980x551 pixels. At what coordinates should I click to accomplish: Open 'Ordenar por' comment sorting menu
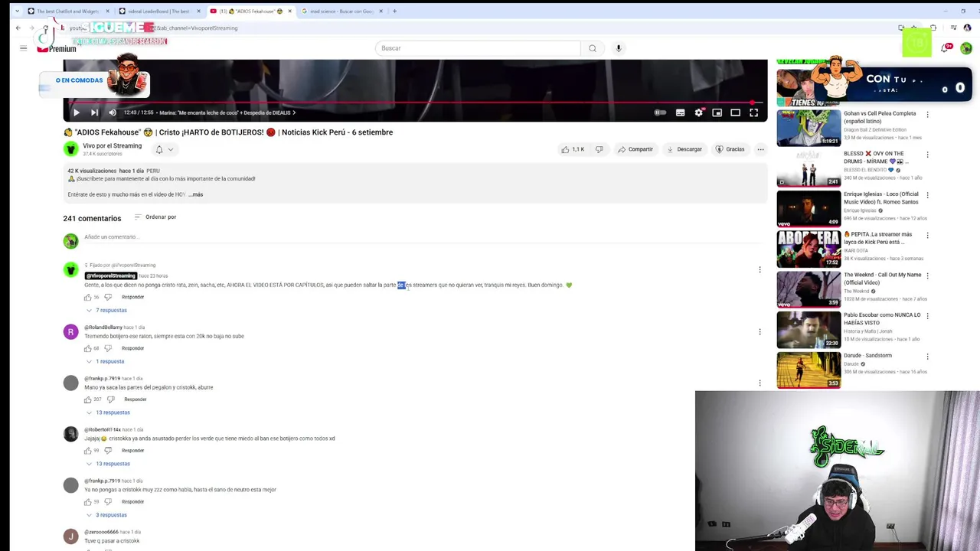155,217
